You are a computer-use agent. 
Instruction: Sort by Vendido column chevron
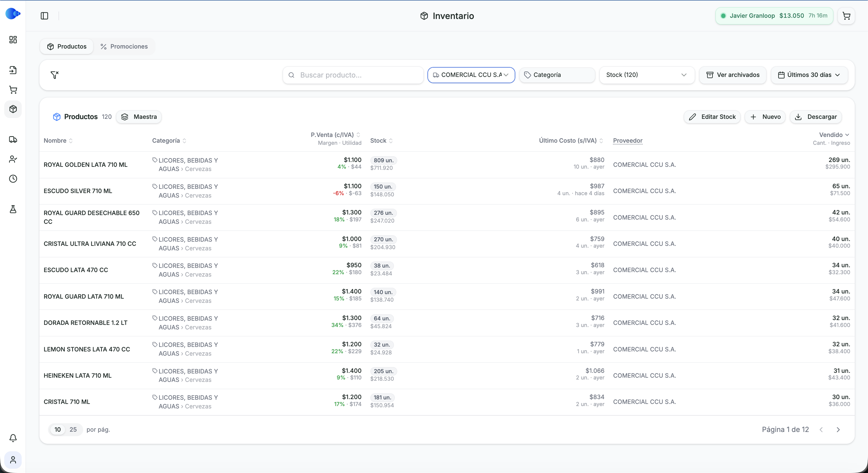click(847, 135)
